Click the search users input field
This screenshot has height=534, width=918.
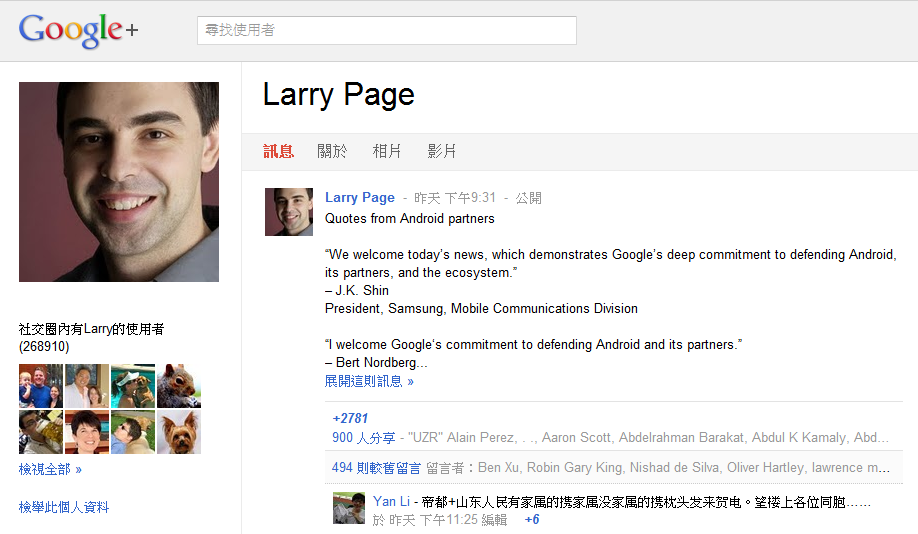tap(386, 30)
